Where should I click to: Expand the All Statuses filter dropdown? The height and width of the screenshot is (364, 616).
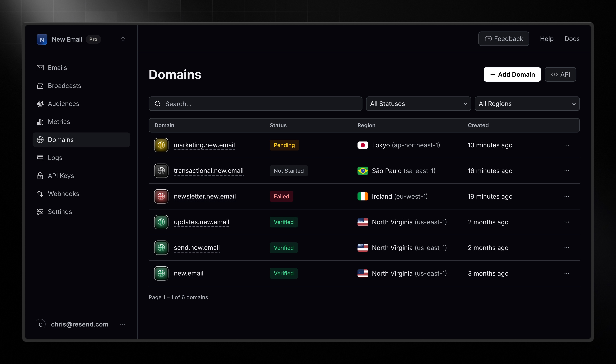[418, 104]
